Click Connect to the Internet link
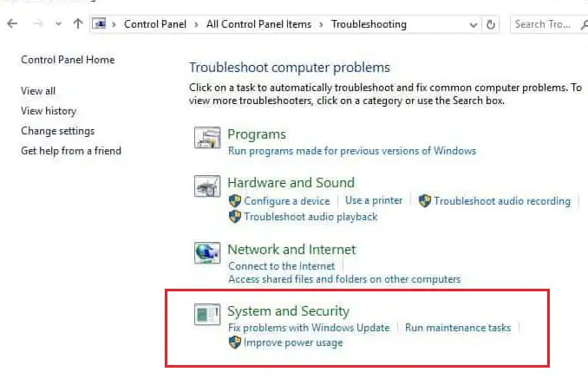The image size is (588, 385). coord(279,265)
